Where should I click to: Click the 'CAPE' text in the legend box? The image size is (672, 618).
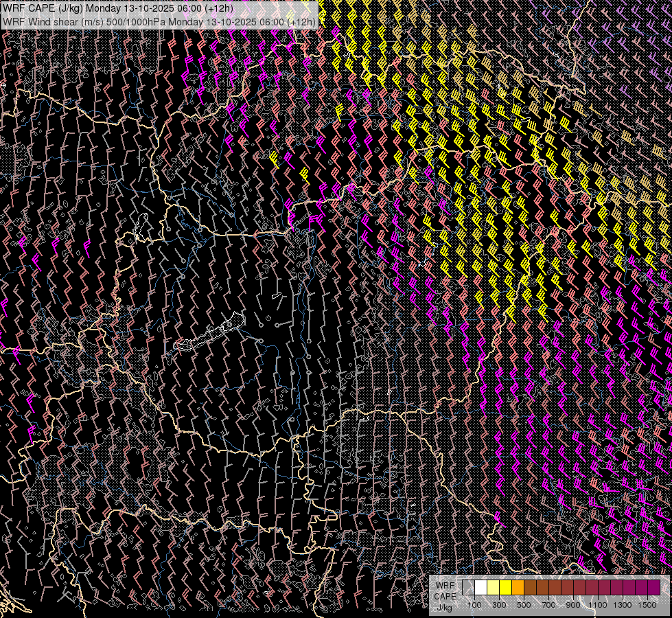pyautogui.click(x=445, y=596)
